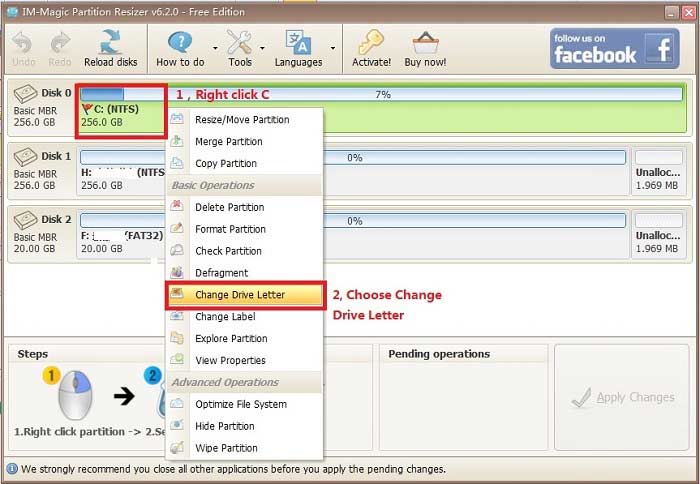
Task: Click the Hide Partition menu icon
Action: tap(177, 426)
